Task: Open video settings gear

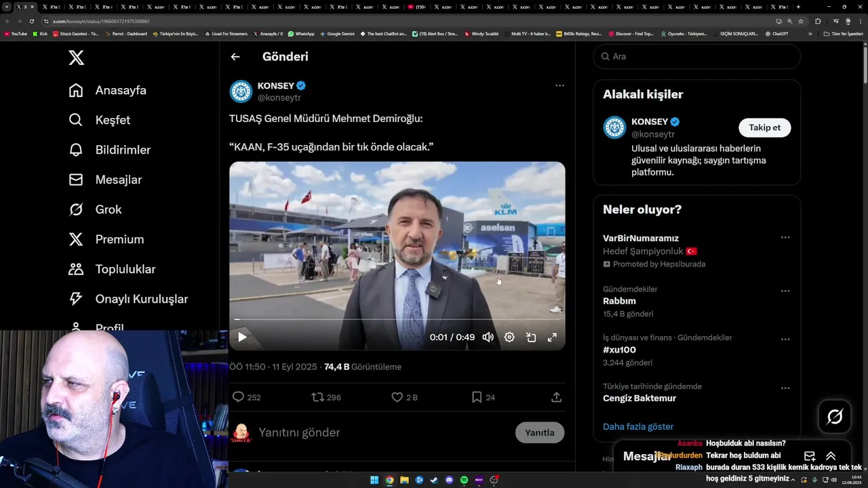Action: pos(509,337)
